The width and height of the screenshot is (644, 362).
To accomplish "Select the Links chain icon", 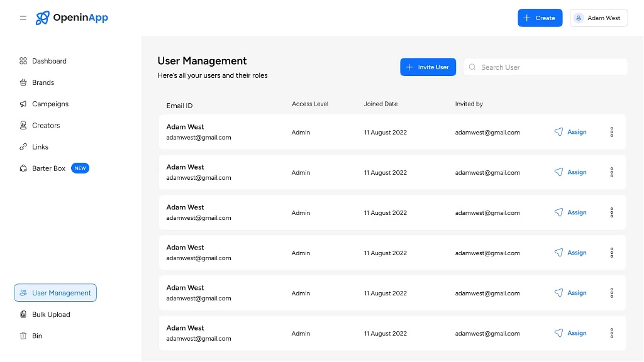I will coord(23,146).
